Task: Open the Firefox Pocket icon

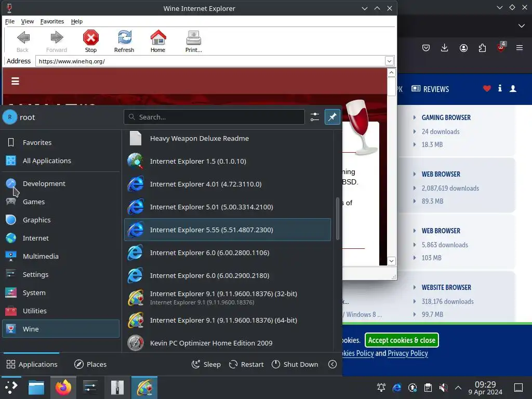Action: (x=426, y=48)
